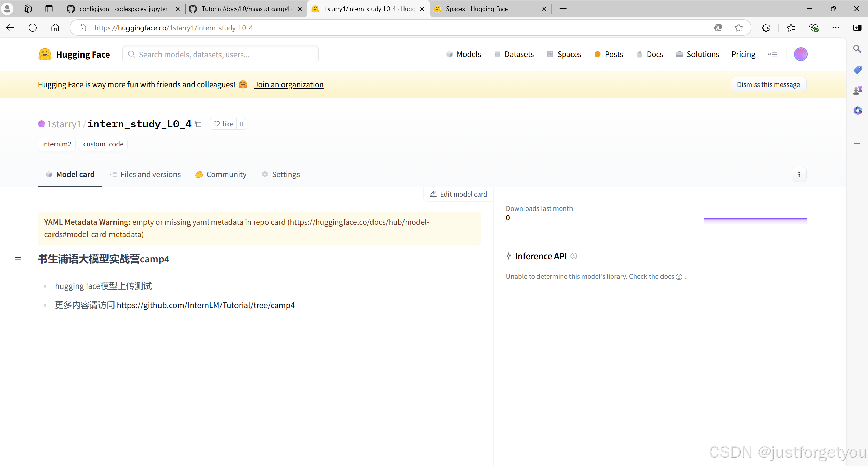Screen dimensions: 868x466
Task: Like the intern_study_L0_4 model
Action: (224, 124)
